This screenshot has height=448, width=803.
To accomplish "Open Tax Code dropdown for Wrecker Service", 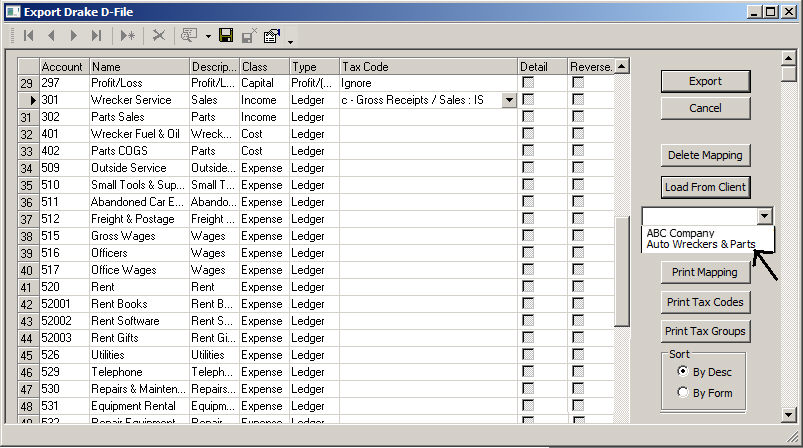I will pyautogui.click(x=509, y=100).
